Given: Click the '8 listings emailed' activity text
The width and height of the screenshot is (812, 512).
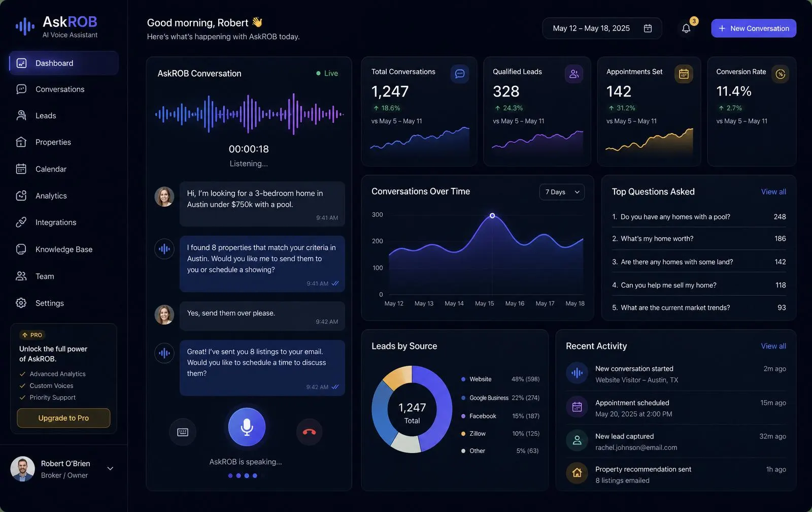Looking at the screenshot, I should coord(622,481).
